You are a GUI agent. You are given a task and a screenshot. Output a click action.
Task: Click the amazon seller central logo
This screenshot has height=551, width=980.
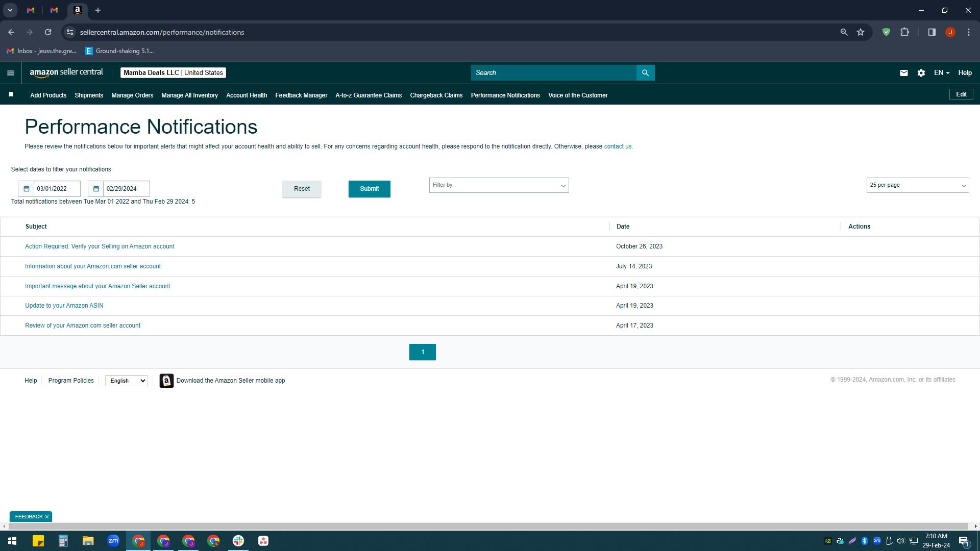[66, 72]
